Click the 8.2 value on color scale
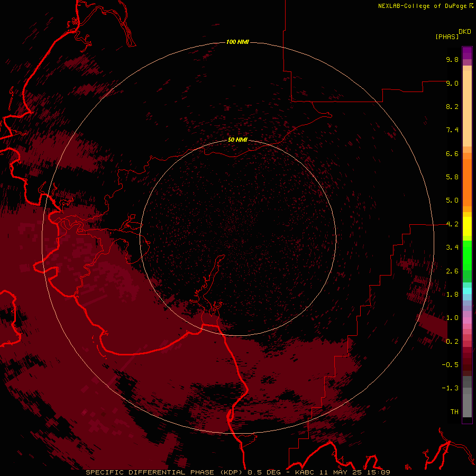476x476 pixels. pos(452,106)
